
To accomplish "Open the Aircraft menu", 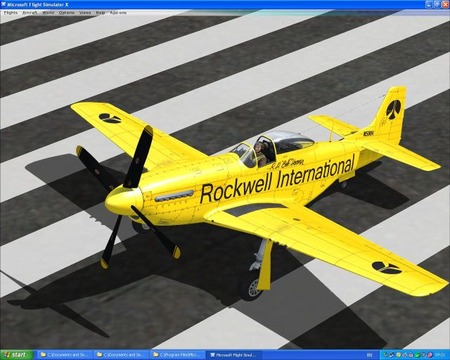I will pos(30,13).
